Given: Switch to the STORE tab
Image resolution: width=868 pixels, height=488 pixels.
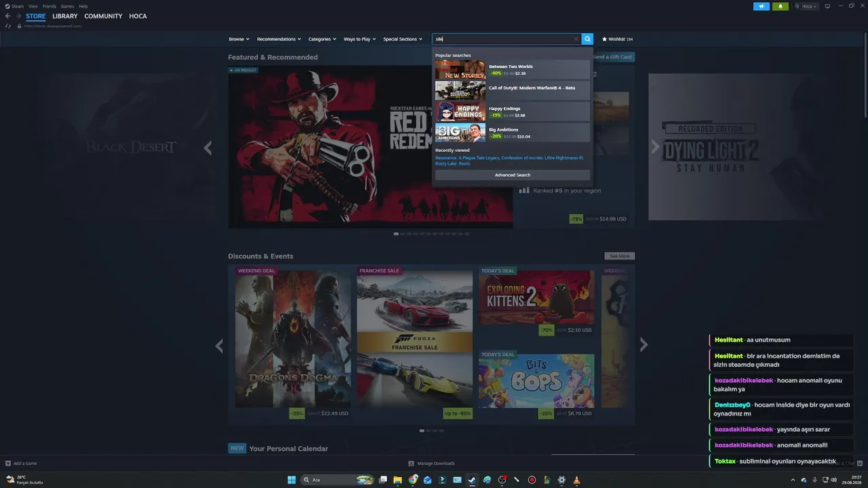Looking at the screenshot, I should point(36,16).
